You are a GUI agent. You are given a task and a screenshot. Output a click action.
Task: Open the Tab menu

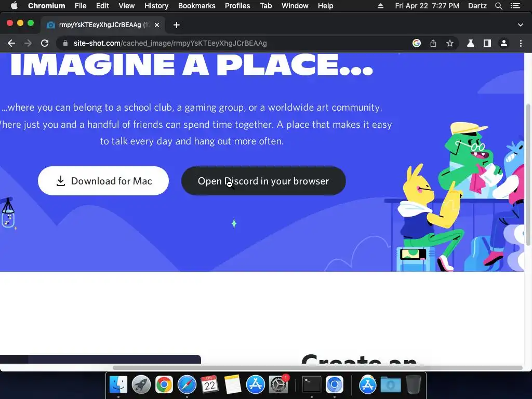[x=266, y=6]
